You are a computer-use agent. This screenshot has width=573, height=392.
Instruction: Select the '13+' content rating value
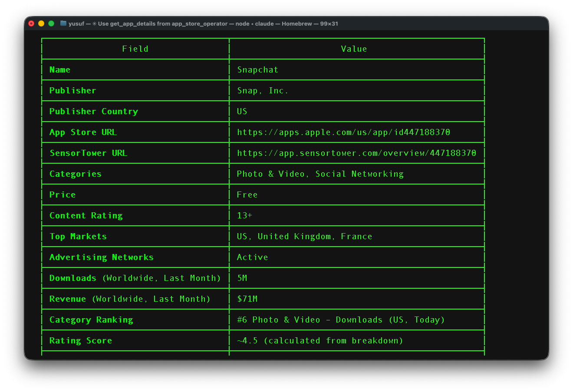coord(244,216)
